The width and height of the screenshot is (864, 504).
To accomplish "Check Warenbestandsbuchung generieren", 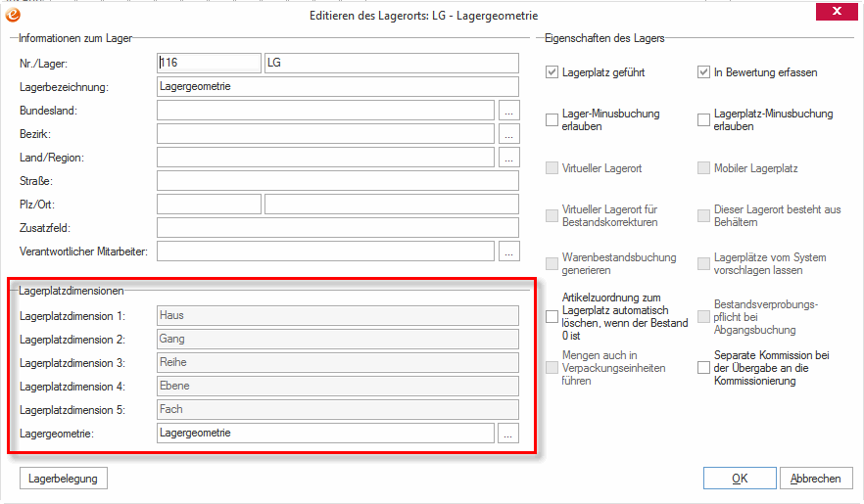I will pyautogui.click(x=552, y=263).
